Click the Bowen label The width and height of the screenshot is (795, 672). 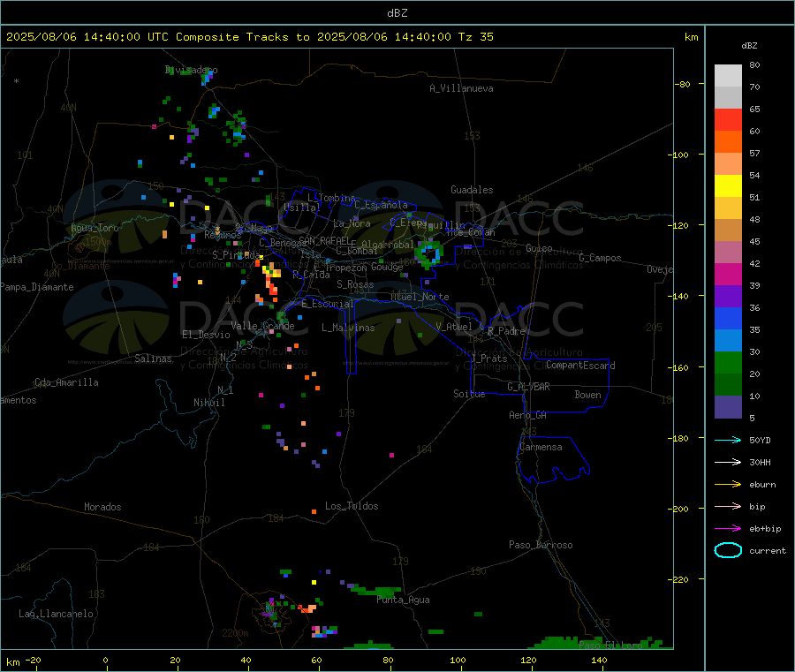click(x=587, y=395)
